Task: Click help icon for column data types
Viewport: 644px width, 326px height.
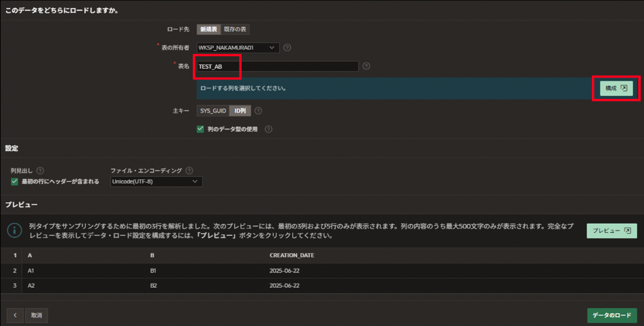Action: coord(268,129)
